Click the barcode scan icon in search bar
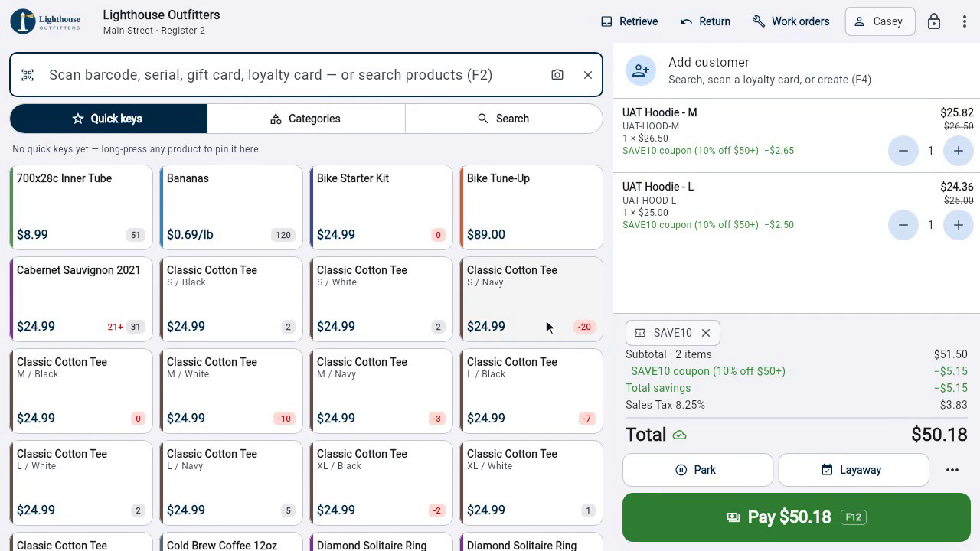 pyautogui.click(x=28, y=75)
